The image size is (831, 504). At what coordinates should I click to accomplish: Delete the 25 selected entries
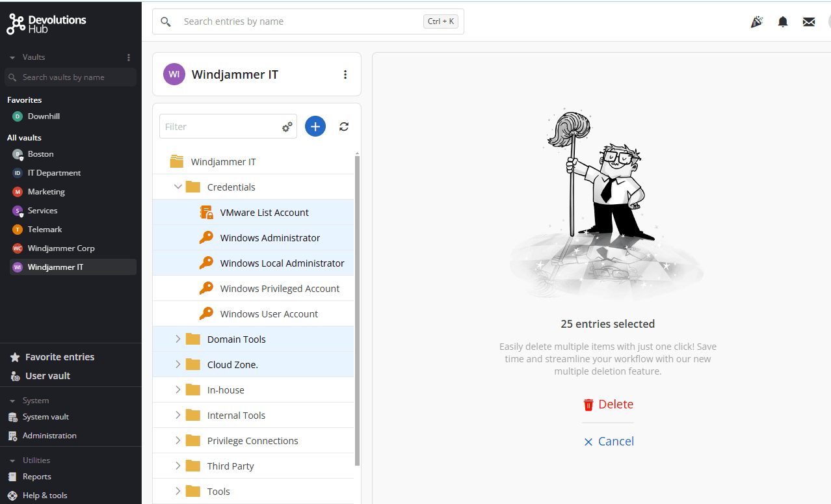point(608,405)
